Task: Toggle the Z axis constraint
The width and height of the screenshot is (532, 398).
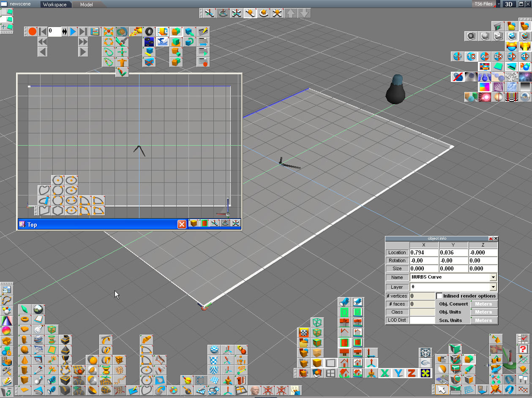Action: coord(412,373)
